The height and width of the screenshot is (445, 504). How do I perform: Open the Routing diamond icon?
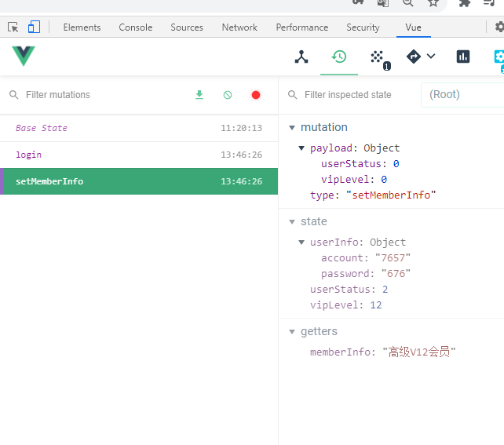(414, 57)
